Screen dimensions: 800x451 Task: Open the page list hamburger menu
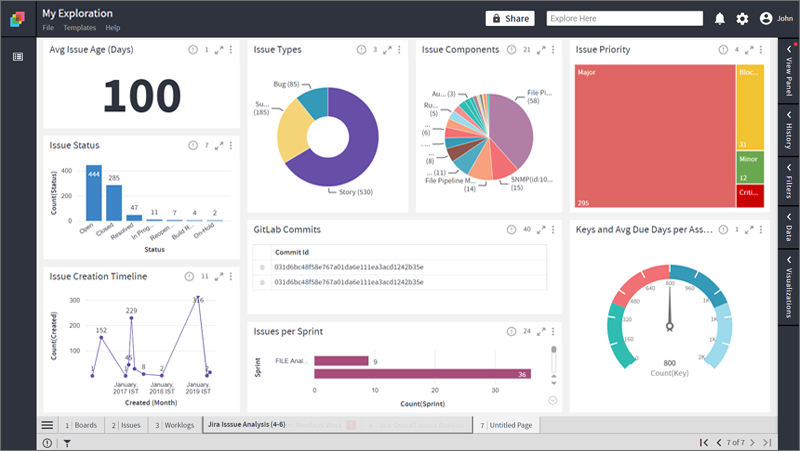[47, 425]
